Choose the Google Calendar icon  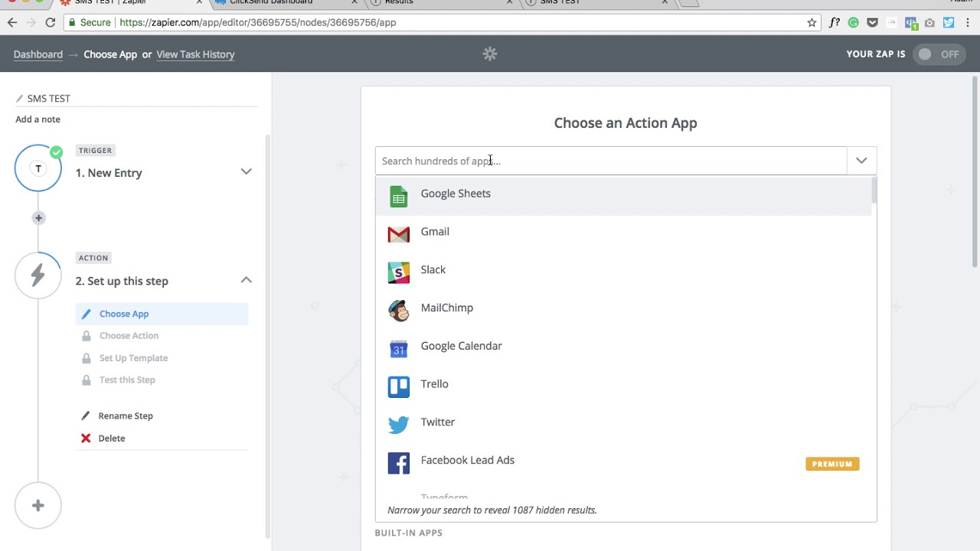(x=398, y=349)
